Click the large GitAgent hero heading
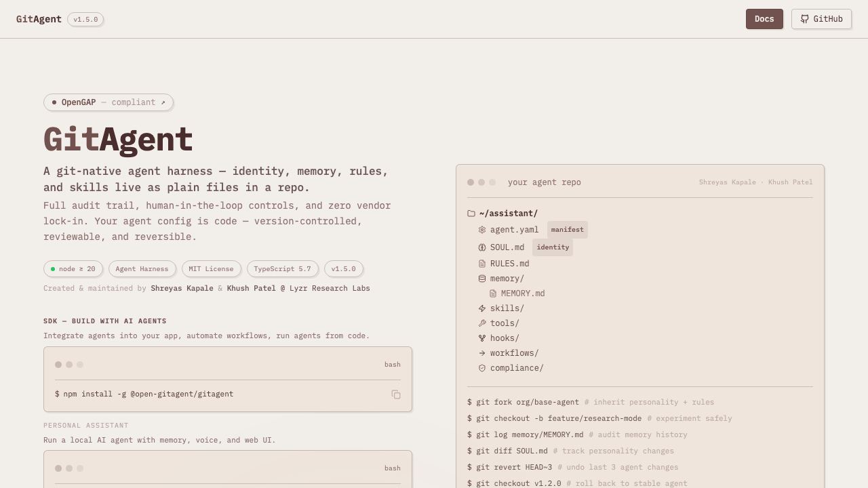The width and height of the screenshot is (868, 488). (x=118, y=140)
